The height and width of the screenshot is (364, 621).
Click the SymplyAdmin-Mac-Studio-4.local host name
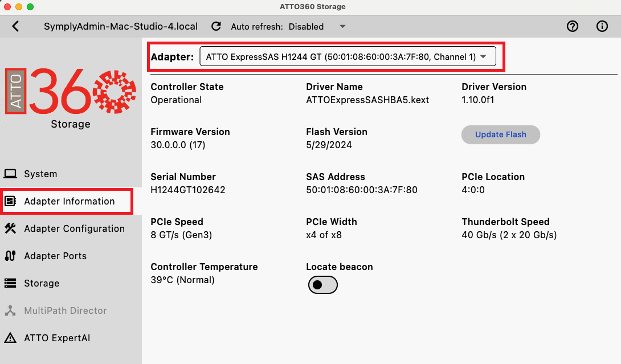[x=121, y=27]
